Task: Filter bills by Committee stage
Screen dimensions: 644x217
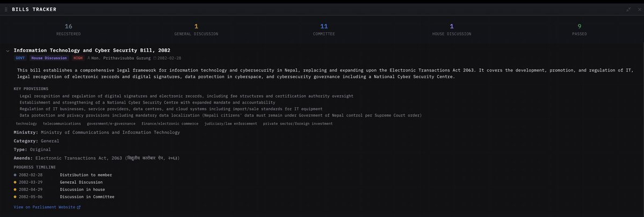Action: [x=324, y=30]
